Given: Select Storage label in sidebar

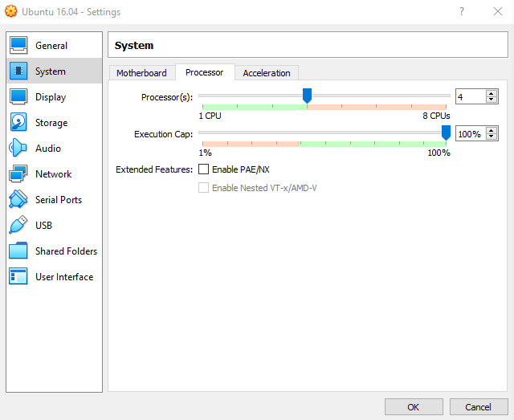Looking at the screenshot, I should pyautogui.click(x=51, y=123).
